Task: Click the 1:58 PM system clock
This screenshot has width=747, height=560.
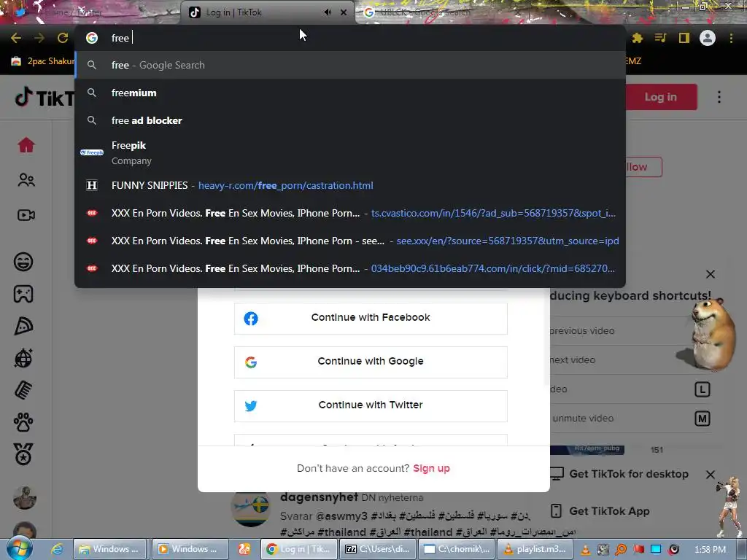Action: pyautogui.click(x=711, y=550)
